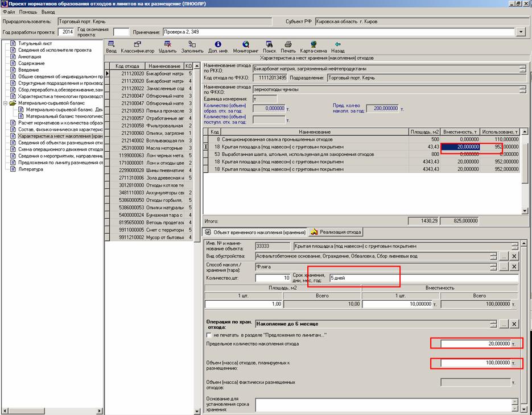The image size is (532, 415).
Task: Switch to the Реализация отхода tab
Action: tap(336, 232)
